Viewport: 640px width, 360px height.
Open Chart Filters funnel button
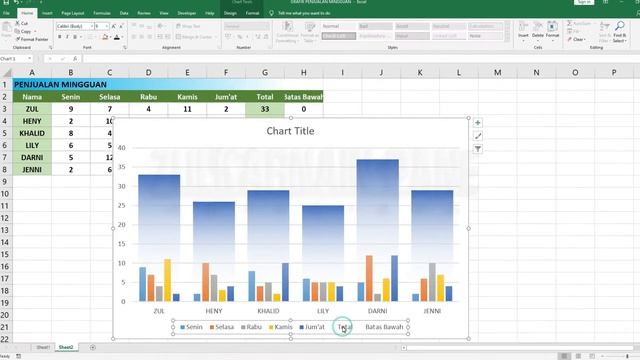[x=478, y=149]
